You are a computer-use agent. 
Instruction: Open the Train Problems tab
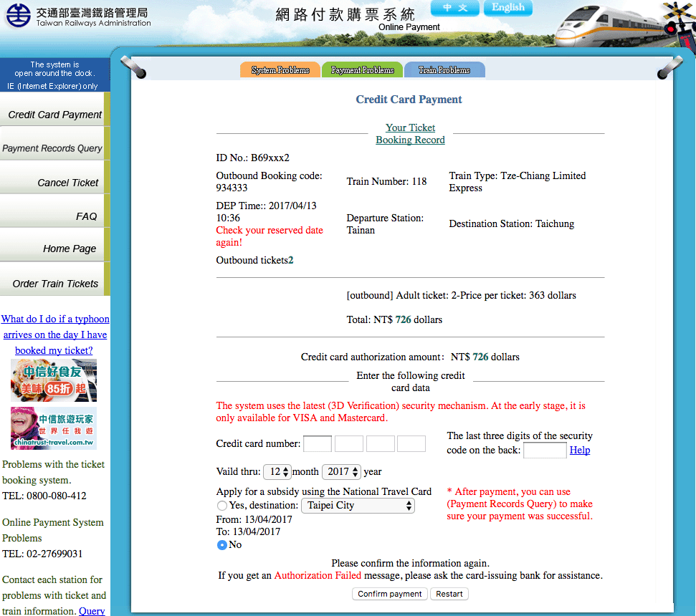444,70
